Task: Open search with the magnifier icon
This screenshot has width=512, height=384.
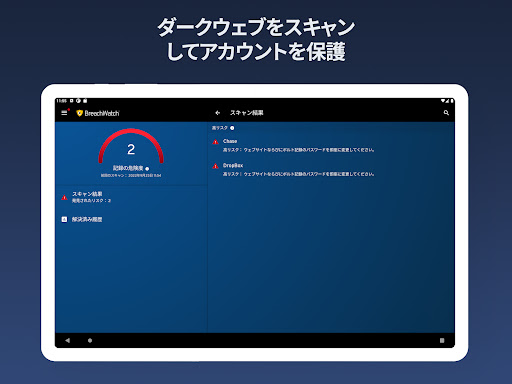Action: pyautogui.click(x=446, y=113)
